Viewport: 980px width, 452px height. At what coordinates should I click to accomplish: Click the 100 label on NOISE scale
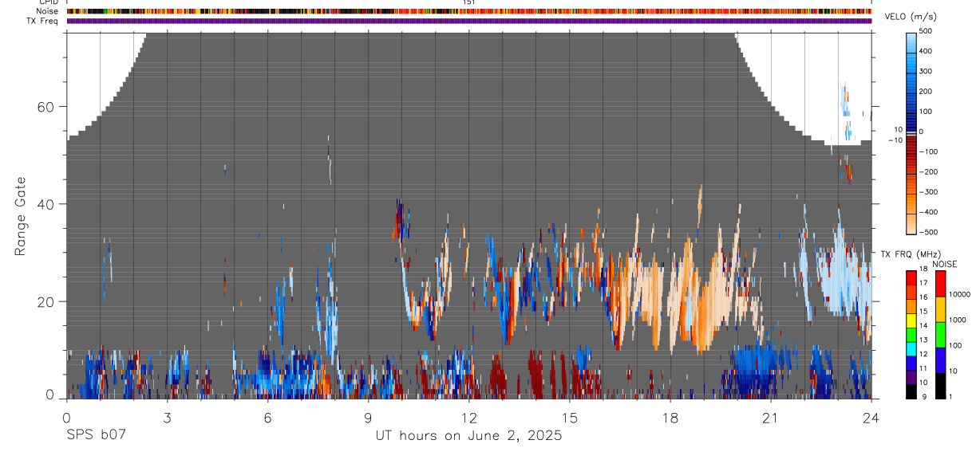[957, 346]
